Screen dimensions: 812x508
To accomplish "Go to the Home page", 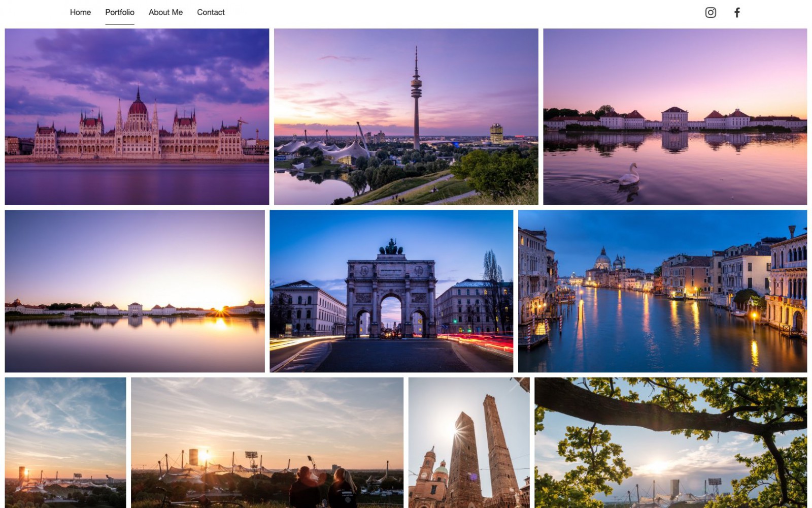I will pyautogui.click(x=80, y=12).
